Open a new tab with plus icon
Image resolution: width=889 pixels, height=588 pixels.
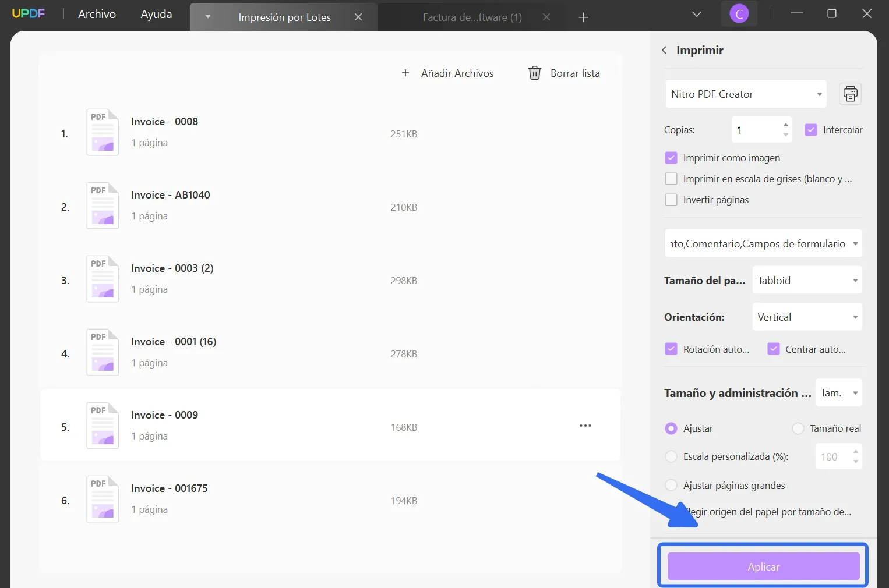coord(584,17)
